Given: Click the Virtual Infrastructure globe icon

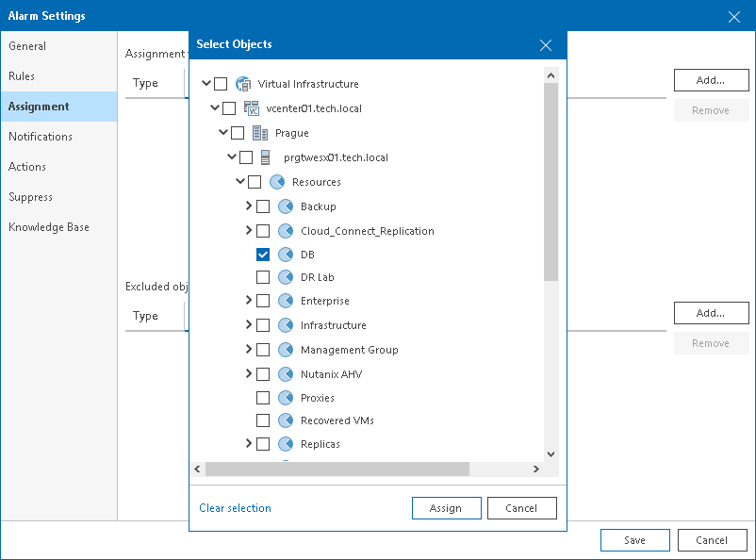Looking at the screenshot, I should click(243, 84).
